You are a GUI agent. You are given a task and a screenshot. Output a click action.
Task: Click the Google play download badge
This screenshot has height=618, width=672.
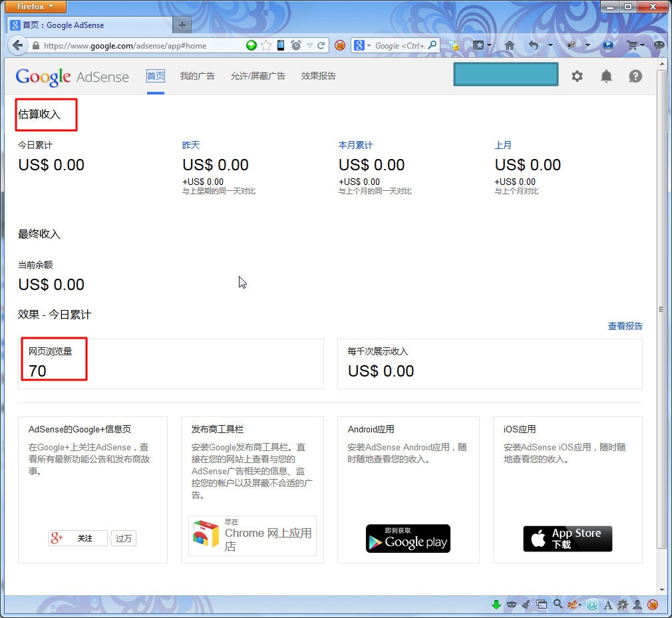click(x=408, y=538)
